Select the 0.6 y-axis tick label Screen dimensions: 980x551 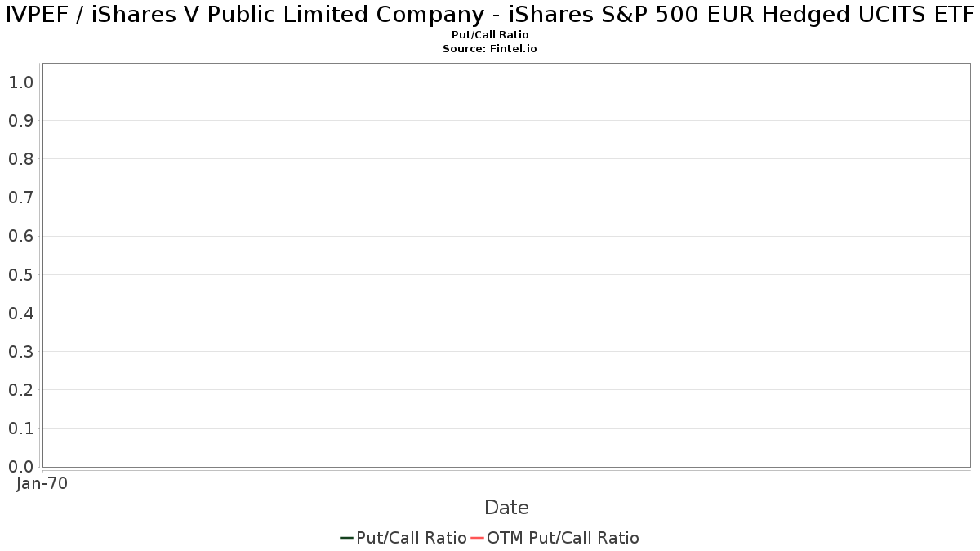[x=20, y=236]
